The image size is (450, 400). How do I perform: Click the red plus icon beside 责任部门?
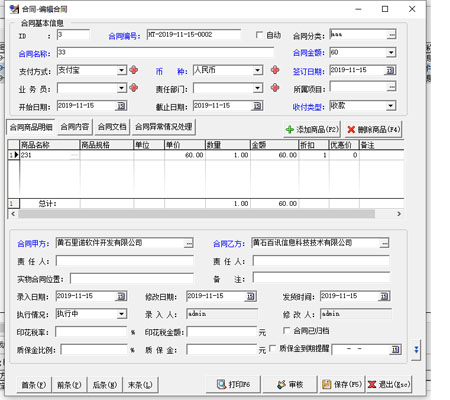point(275,88)
